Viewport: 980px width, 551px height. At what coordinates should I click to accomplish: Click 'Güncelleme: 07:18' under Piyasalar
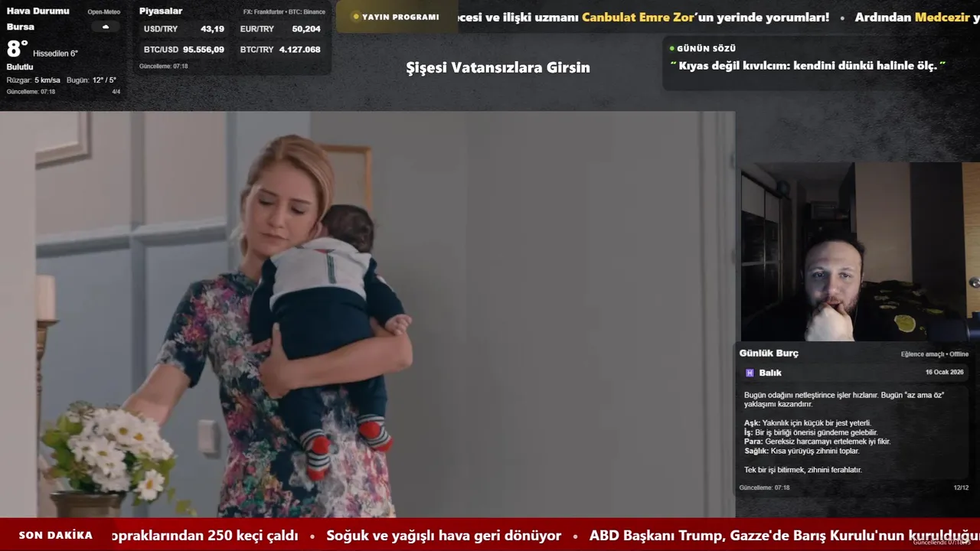(163, 67)
